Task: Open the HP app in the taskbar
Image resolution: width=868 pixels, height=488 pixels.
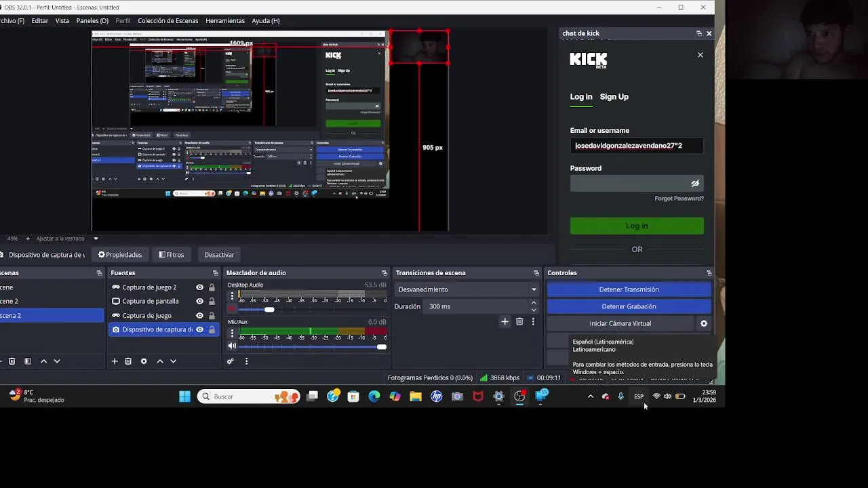Action: tap(437, 396)
